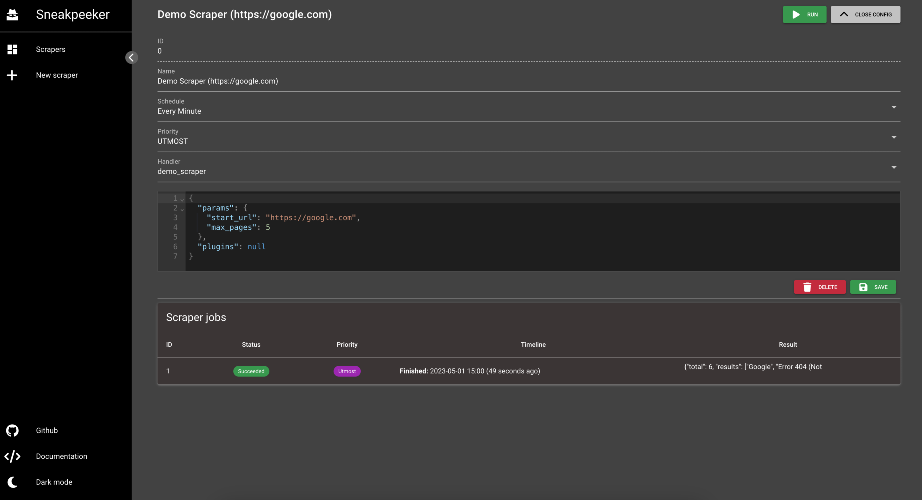Collapse the sidebar with chevron button
Screen dimensions: 922x500
(x=131, y=57)
